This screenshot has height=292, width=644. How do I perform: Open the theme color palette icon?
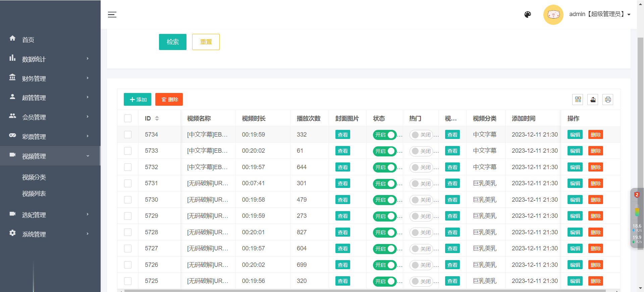click(x=528, y=14)
